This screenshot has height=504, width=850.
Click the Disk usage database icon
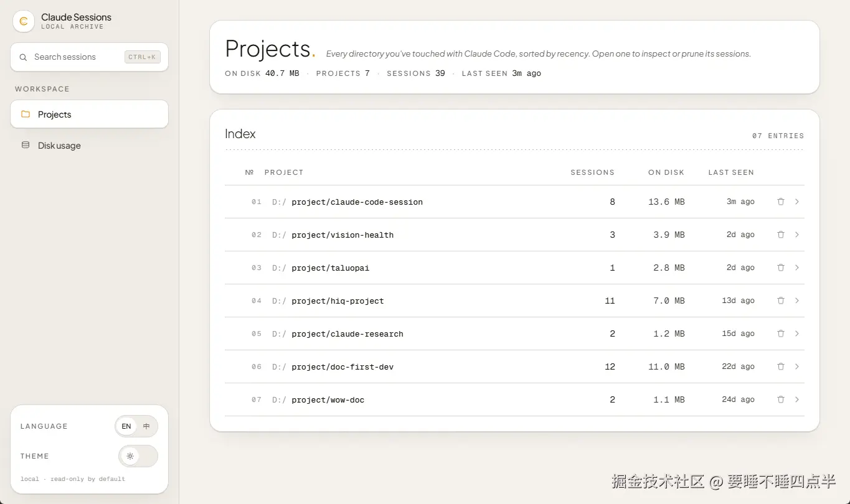click(x=26, y=146)
